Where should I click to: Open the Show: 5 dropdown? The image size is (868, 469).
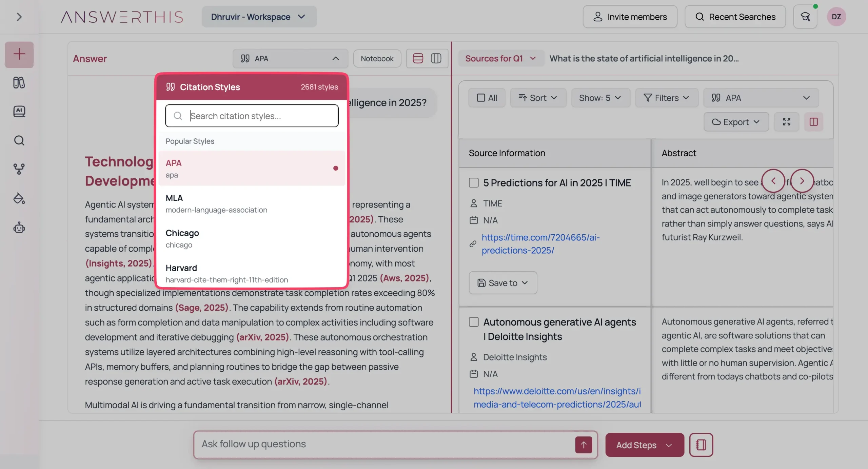pyautogui.click(x=600, y=98)
